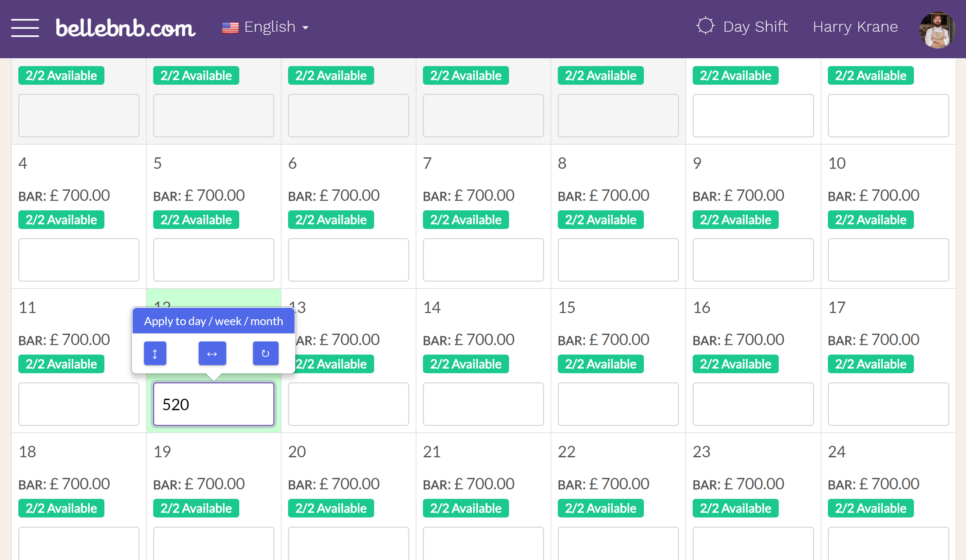Click the BAR £ 700.00 rate on day 15

pyautogui.click(x=603, y=340)
